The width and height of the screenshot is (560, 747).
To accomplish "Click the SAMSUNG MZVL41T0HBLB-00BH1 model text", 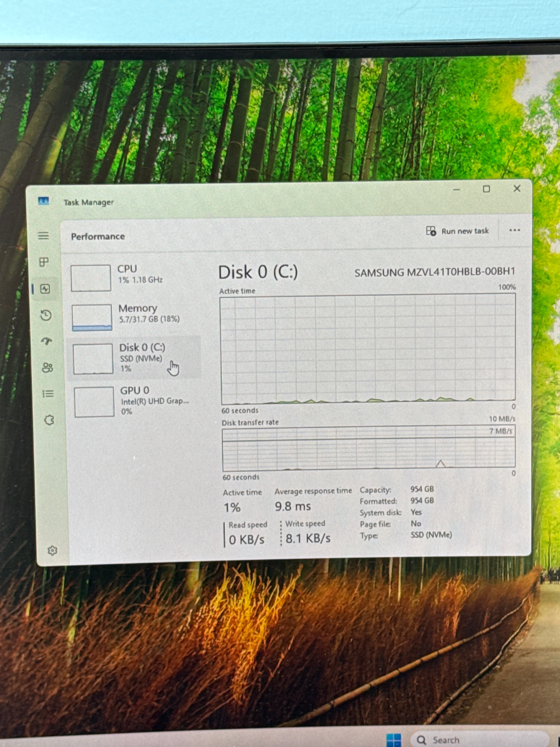I will 435,272.
